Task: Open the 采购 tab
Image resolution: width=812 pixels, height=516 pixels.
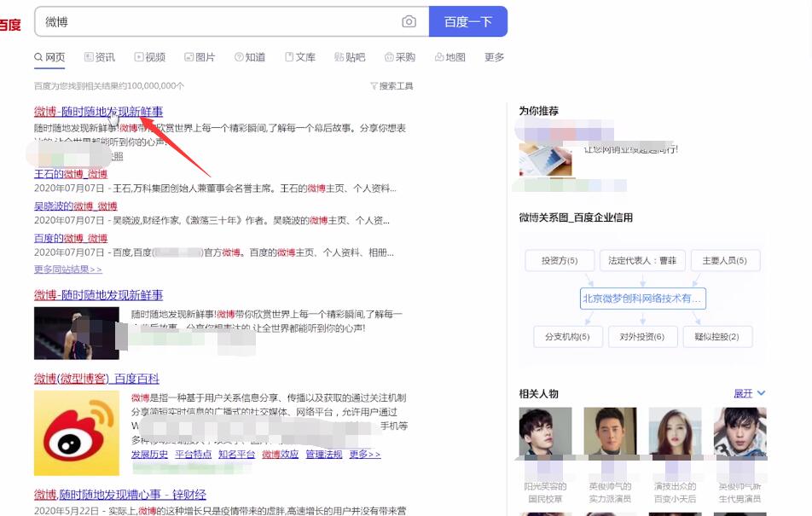Action: point(400,57)
